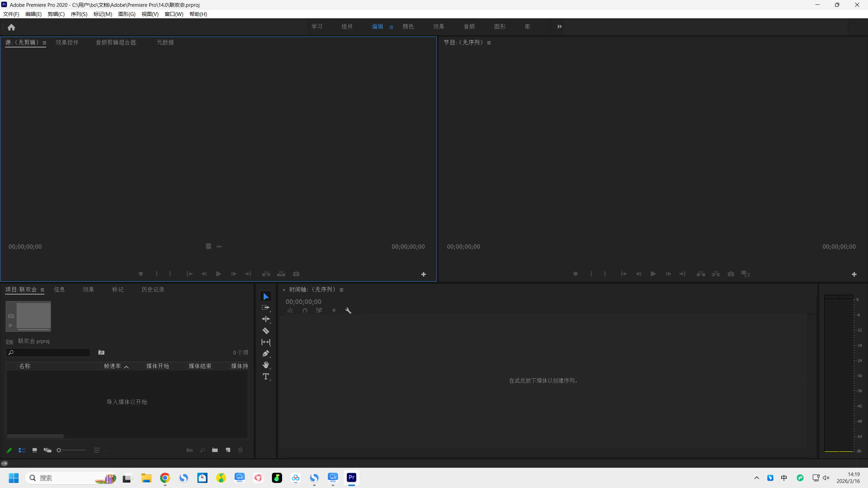Select the Track Select Forward tool
Viewport: 868px width, 488px height.
point(265,308)
